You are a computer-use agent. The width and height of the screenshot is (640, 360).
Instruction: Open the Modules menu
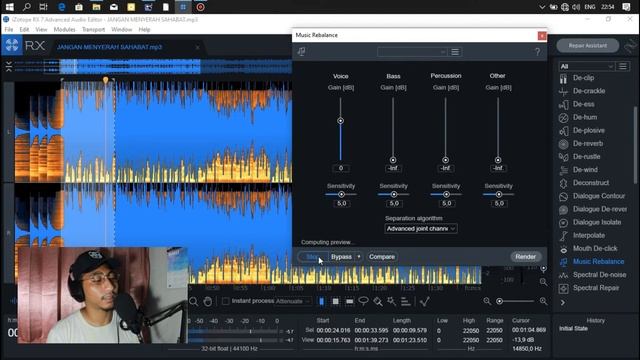(x=64, y=29)
